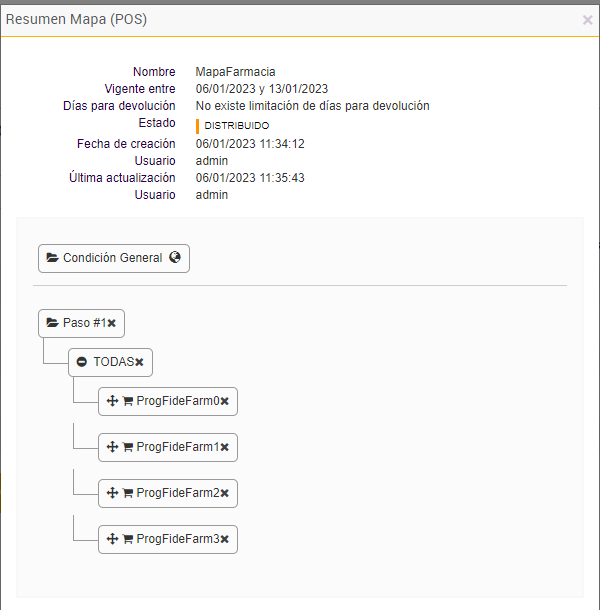Close the Resumen Mapa (POS) dialog

[x=587, y=19]
